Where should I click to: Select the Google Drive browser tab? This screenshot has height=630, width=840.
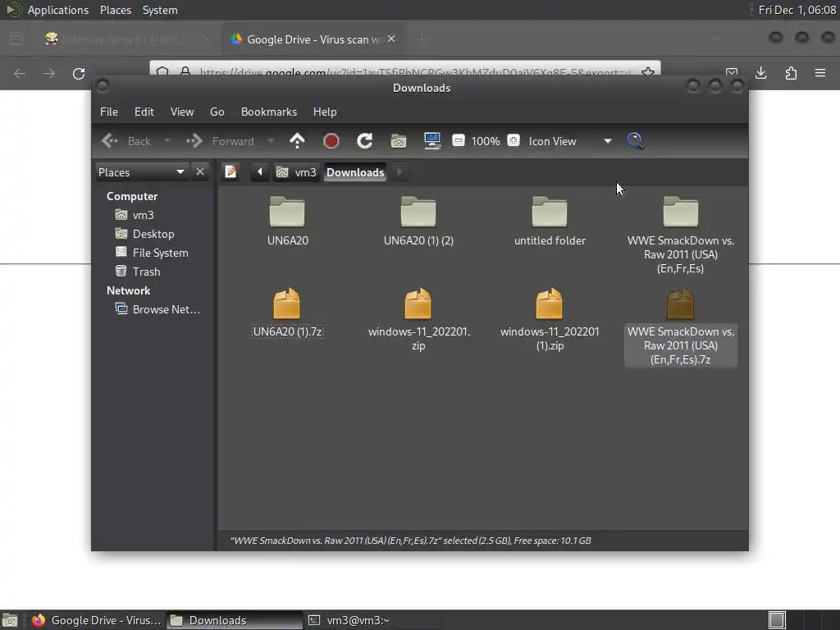tap(313, 39)
